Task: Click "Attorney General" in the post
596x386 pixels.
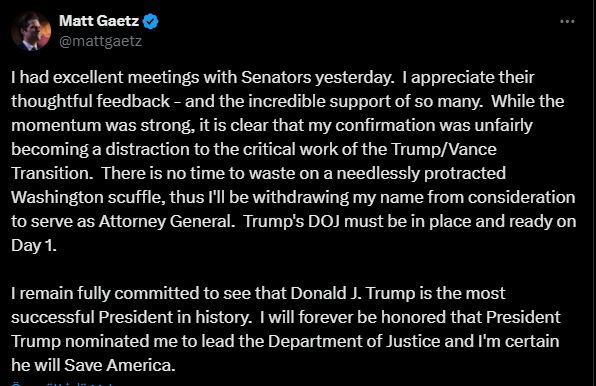Action: pos(167,221)
